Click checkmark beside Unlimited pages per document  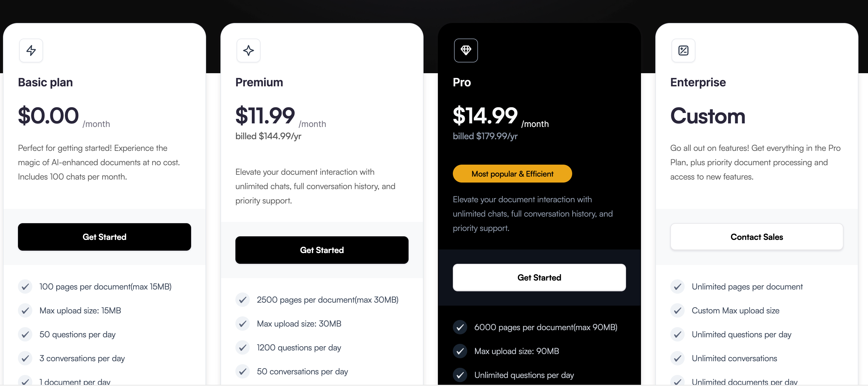(x=677, y=287)
